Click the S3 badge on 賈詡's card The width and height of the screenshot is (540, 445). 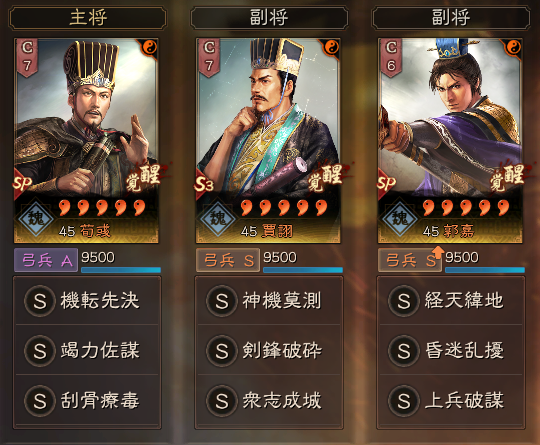[204, 184]
